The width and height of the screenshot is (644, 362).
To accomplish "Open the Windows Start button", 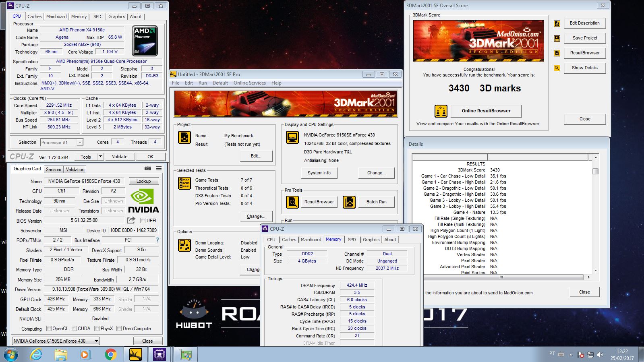I will click(10, 355).
